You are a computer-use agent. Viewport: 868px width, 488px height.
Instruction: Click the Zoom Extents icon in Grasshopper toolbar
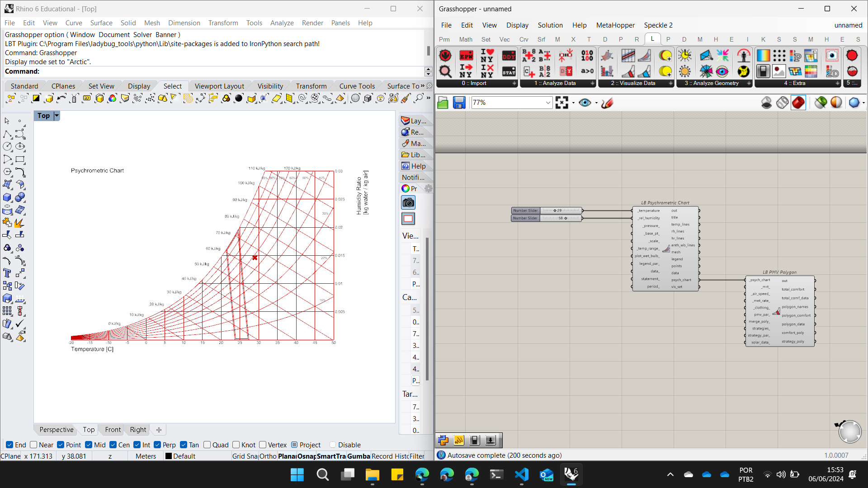pyautogui.click(x=562, y=103)
